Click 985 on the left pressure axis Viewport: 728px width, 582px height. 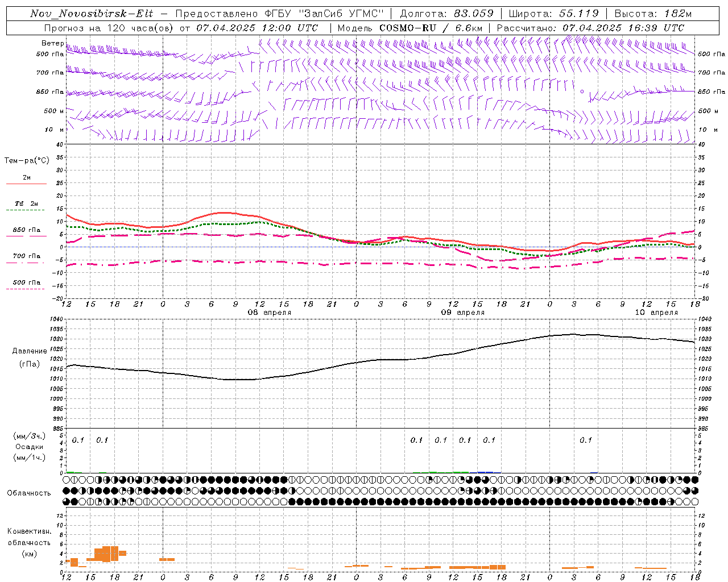(x=59, y=429)
